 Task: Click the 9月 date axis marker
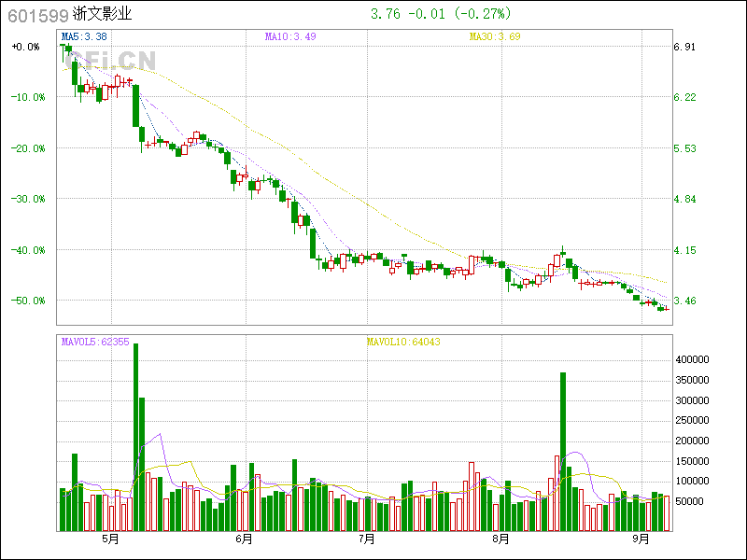640,539
